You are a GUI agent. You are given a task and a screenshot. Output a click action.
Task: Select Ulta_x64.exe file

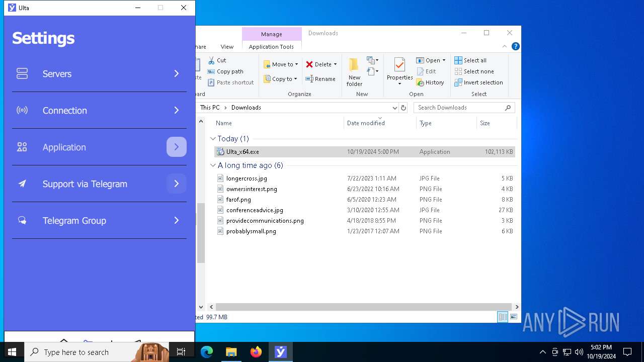pyautogui.click(x=365, y=152)
